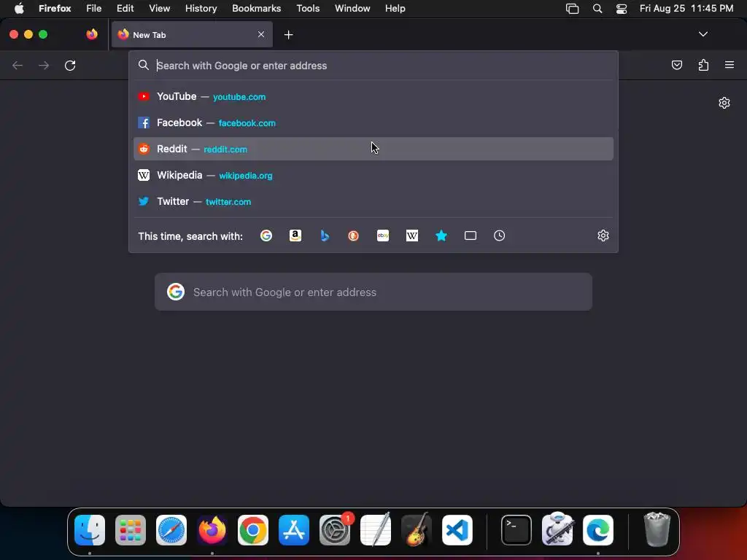Search bookmarks using the star icon

point(441,236)
